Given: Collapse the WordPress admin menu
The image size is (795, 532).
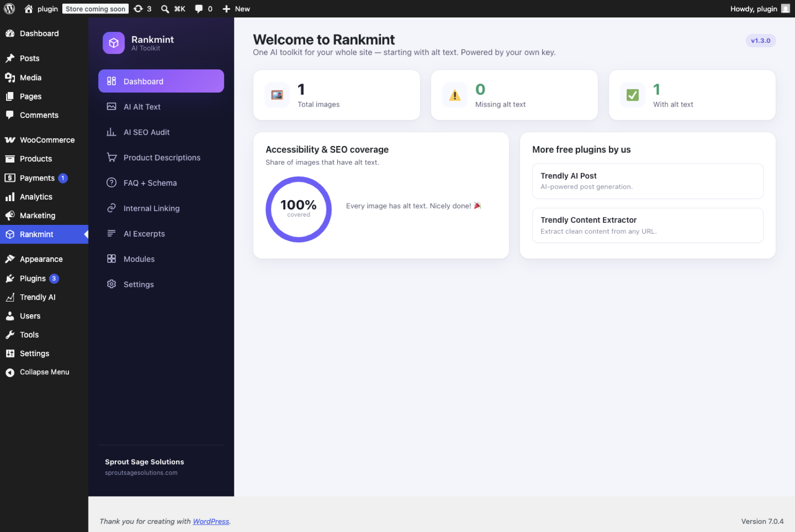Looking at the screenshot, I should click(44, 372).
